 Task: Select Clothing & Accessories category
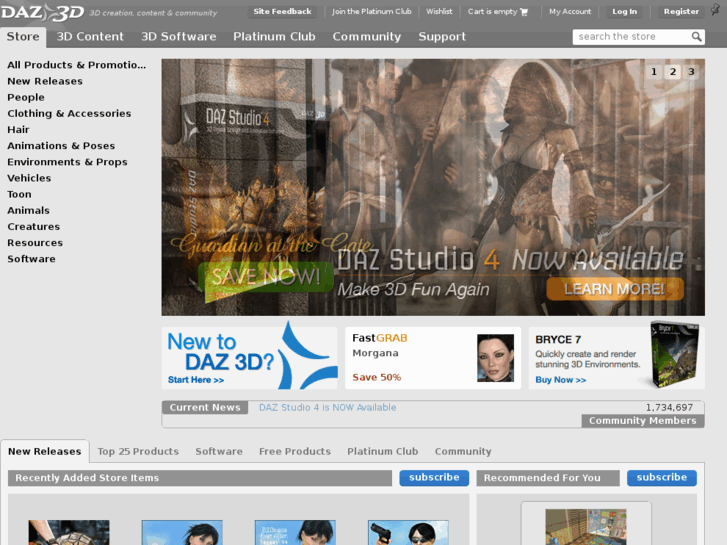[x=69, y=114]
